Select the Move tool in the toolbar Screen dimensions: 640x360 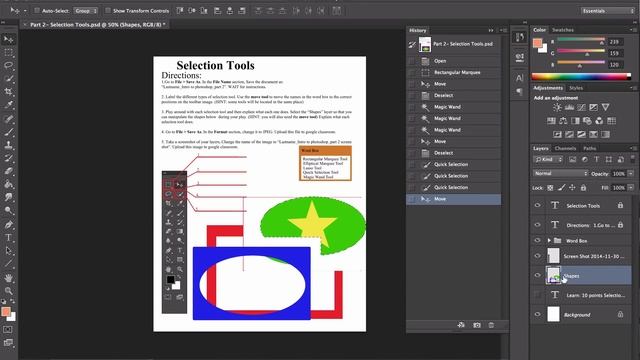[8, 39]
